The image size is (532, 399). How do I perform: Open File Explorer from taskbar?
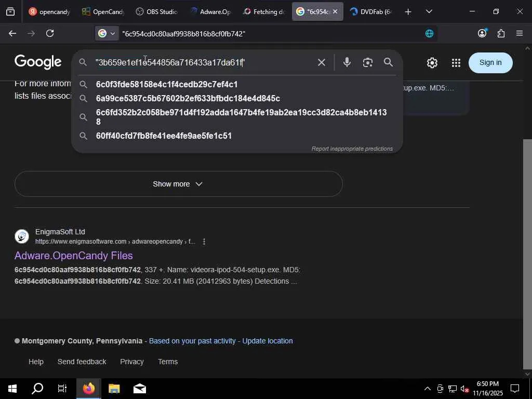click(114, 389)
